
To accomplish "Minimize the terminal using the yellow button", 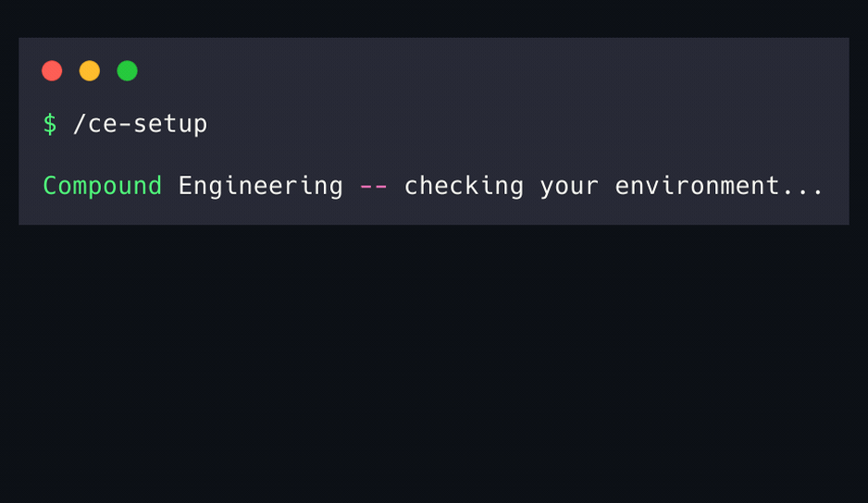I will click(x=90, y=71).
